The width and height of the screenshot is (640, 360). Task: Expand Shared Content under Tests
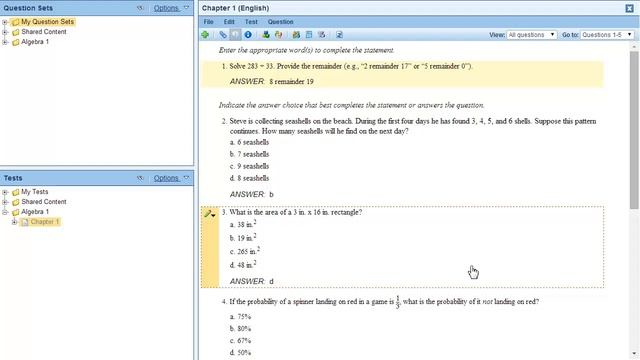point(5,202)
